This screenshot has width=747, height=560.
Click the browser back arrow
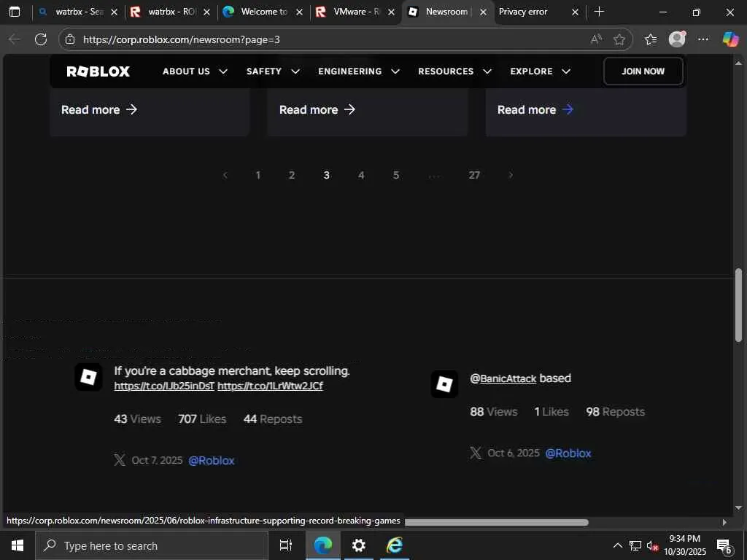tap(15, 39)
